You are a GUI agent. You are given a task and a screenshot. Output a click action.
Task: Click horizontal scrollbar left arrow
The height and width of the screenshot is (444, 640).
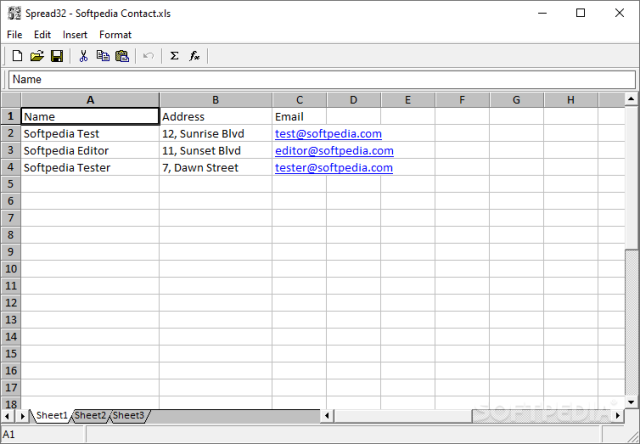327,416
